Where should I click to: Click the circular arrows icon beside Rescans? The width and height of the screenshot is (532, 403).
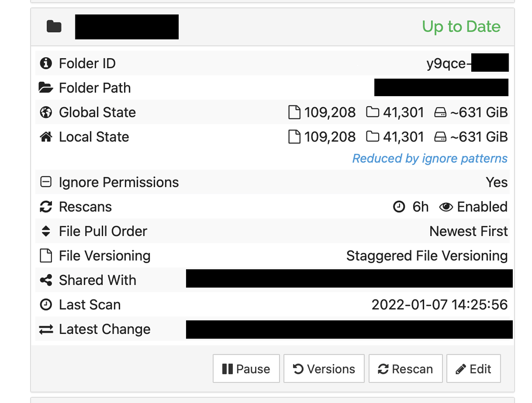pyautogui.click(x=46, y=206)
